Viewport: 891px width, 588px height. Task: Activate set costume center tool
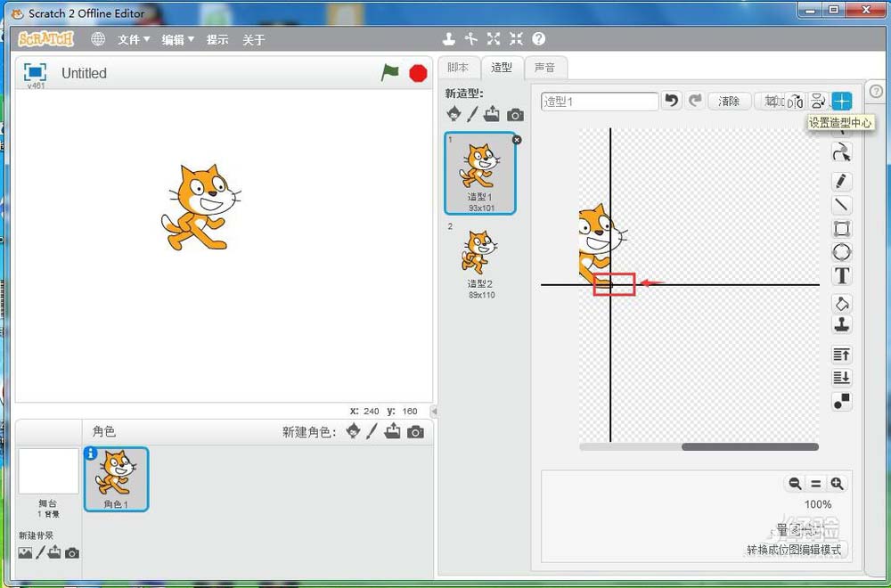842,102
